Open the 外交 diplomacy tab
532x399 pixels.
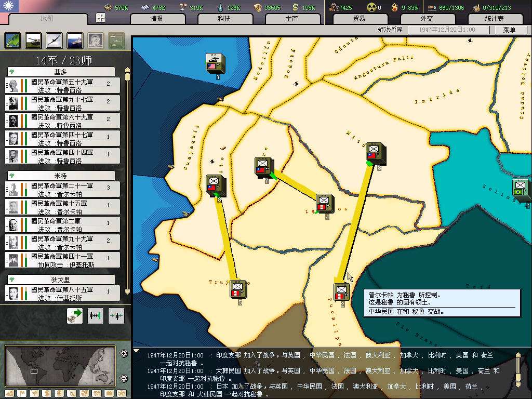(x=426, y=19)
